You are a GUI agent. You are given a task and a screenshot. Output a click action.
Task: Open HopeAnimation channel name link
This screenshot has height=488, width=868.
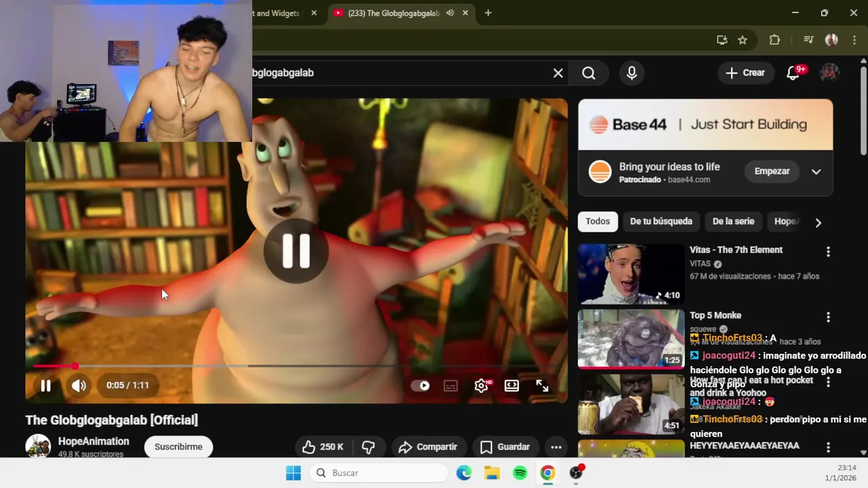coord(94,441)
